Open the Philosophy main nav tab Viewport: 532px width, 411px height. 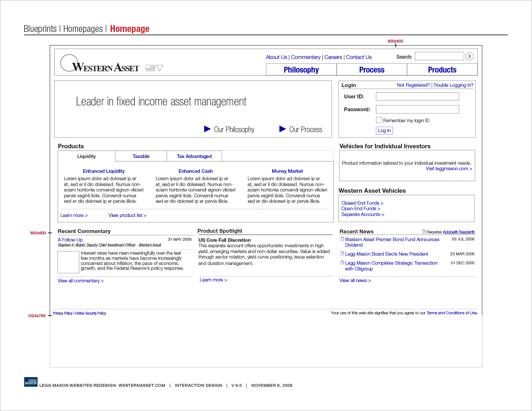pos(301,70)
